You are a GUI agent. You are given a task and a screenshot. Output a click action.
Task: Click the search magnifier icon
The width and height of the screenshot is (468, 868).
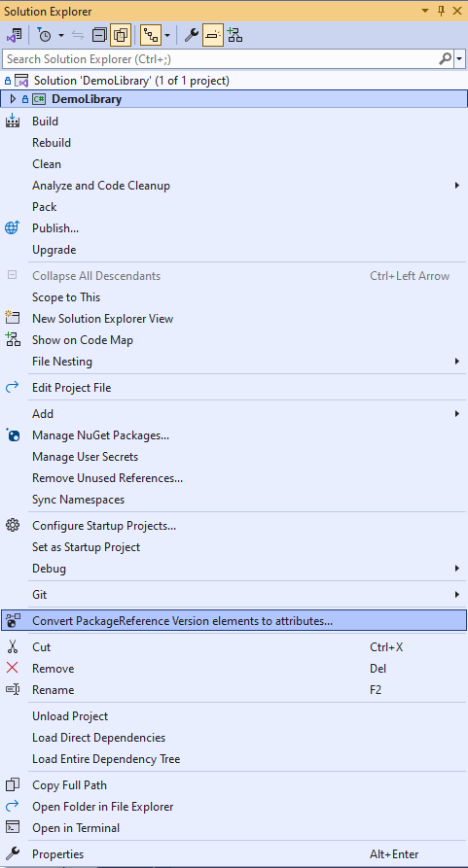(x=446, y=58)
